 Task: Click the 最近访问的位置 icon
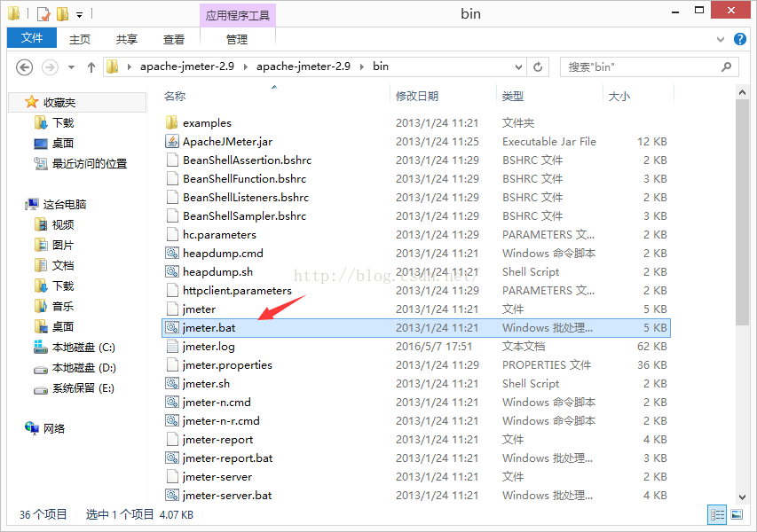(x=41, y=163)
